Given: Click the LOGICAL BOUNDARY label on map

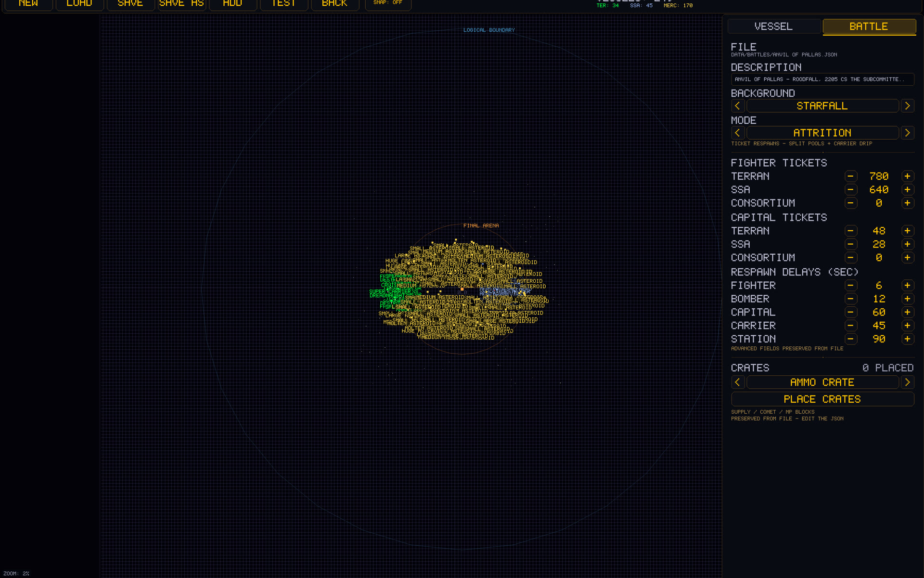Looking at the screenshot, I should (x=489, y=30).
